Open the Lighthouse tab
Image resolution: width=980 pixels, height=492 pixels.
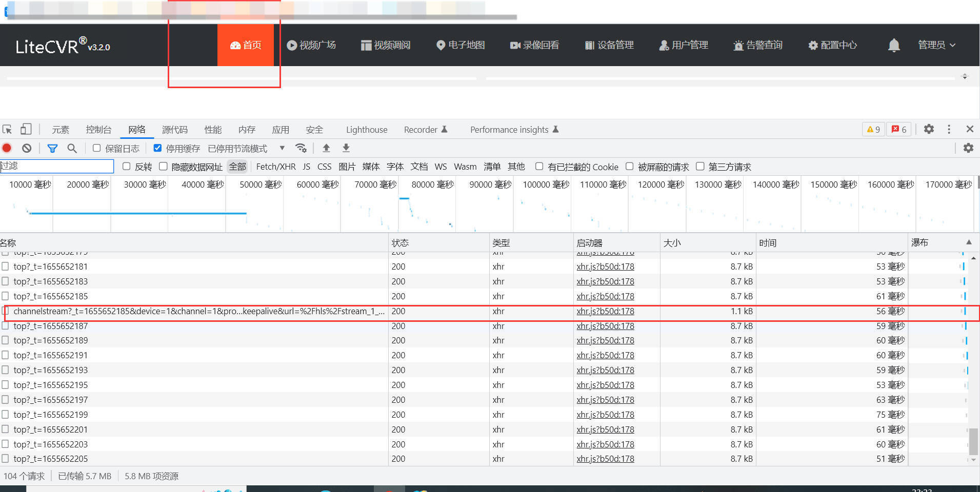367,130
